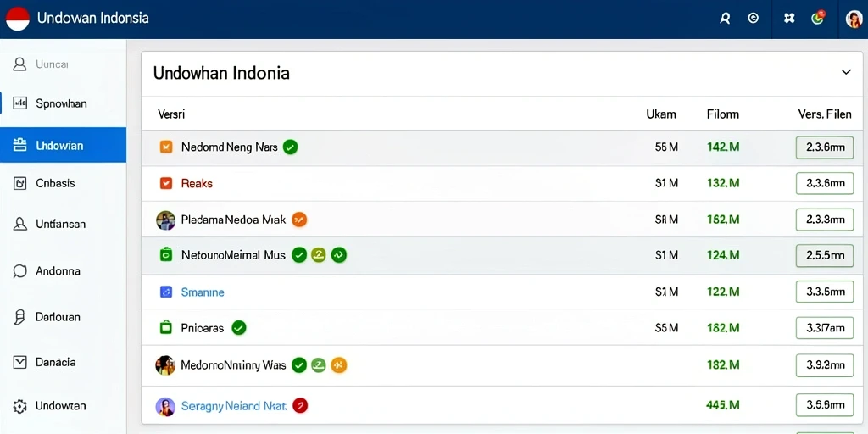Open the Seragny Neiand Nkat link
868x434 pixels.
(x=234, y=406)
